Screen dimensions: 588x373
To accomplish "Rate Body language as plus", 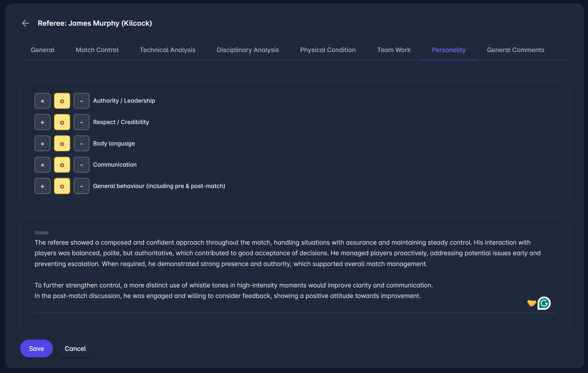I will [x=42, y=144].
